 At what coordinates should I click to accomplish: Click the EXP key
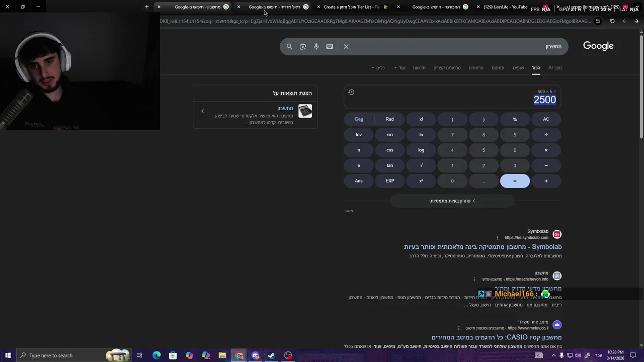(x=389, y=181)
